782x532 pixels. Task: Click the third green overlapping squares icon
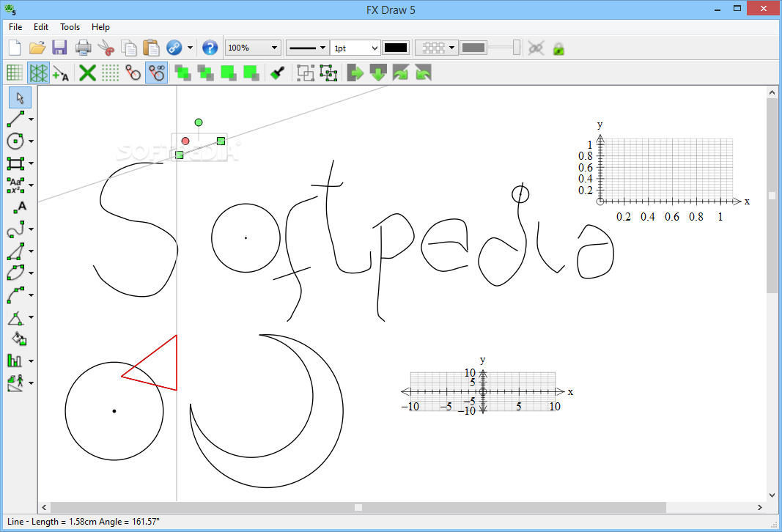229,73
